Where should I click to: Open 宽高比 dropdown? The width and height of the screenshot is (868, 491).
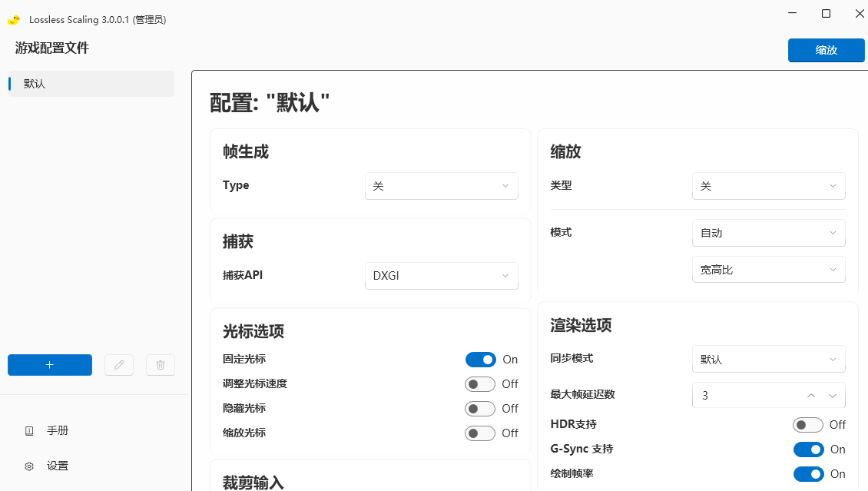[x=768, y=270]
